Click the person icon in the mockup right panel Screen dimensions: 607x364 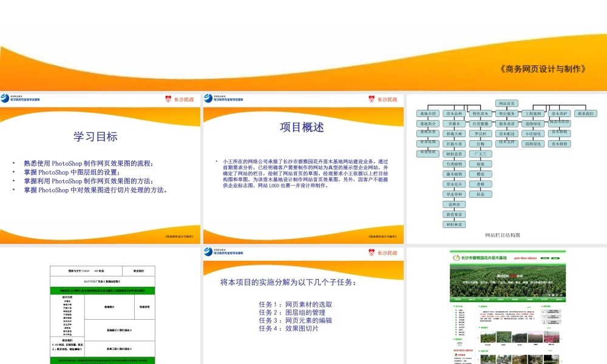[x=544, y=322]
